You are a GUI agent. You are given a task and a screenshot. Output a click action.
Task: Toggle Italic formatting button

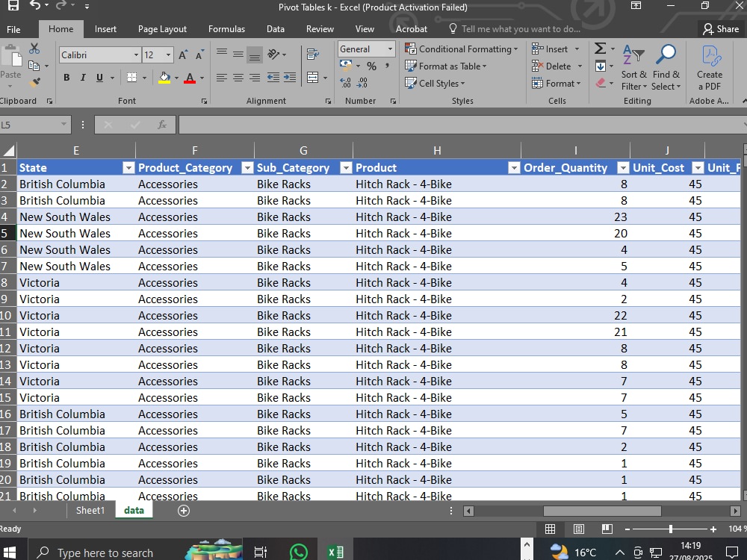83,78
